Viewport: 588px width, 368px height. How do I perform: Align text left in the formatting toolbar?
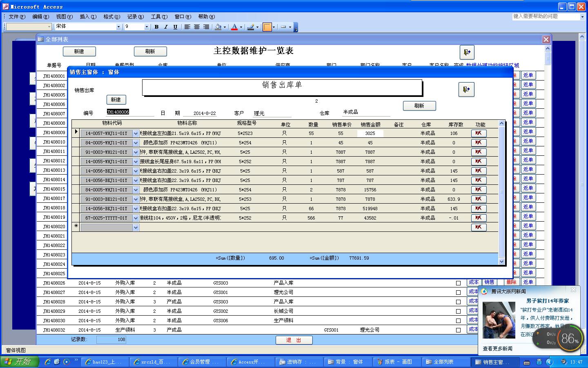click(x=187, y=27)
